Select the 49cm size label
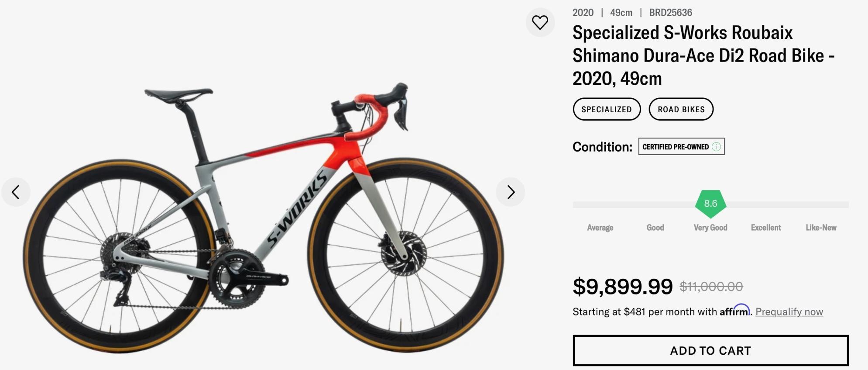The width and height of the screenshot is (868, 370). 621,13
